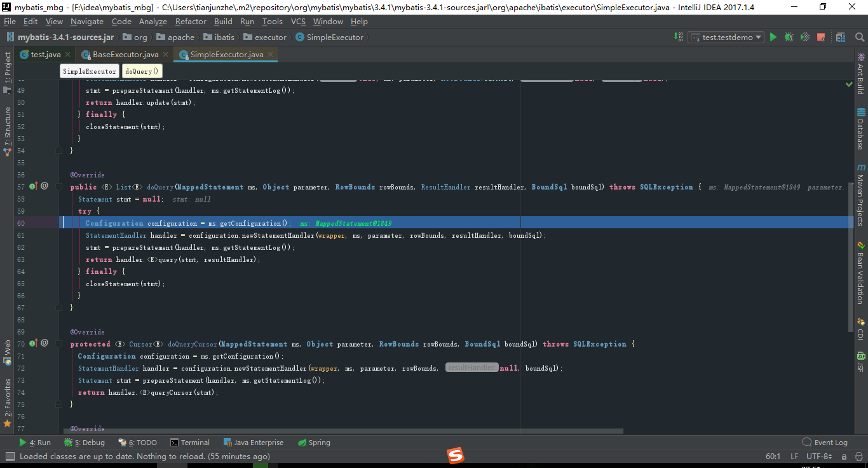Collapse the doQuery method fold
Viewport: 868px width, 468px height.
pos(58,187)
